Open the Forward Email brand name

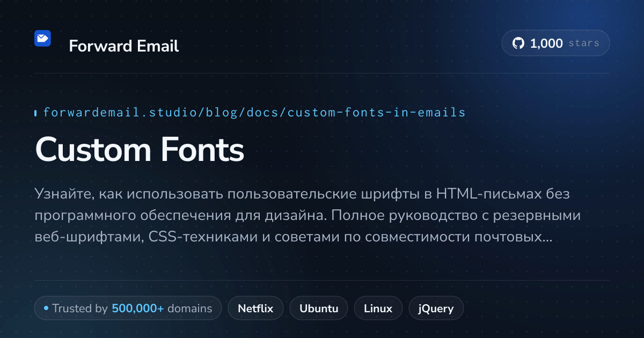(124, 46)
